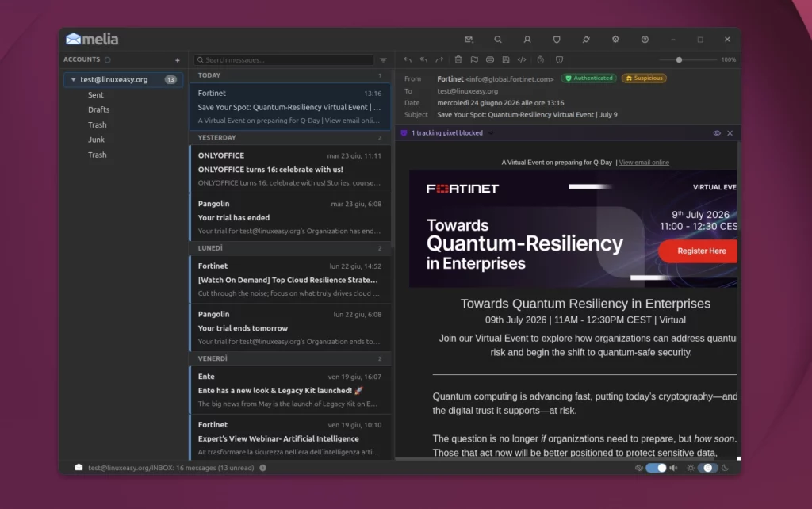Open the Ente new look email
812x509 pixels.
coord(289,390)
